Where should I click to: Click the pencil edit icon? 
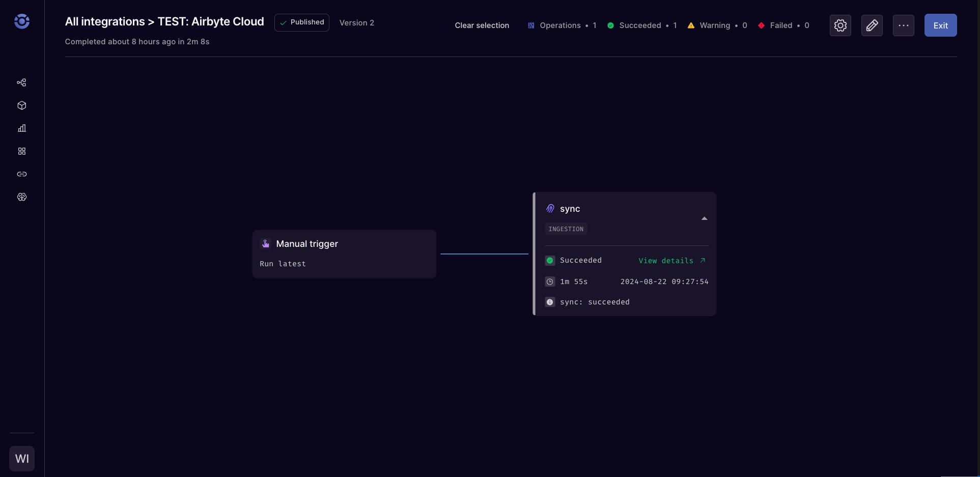872,25
